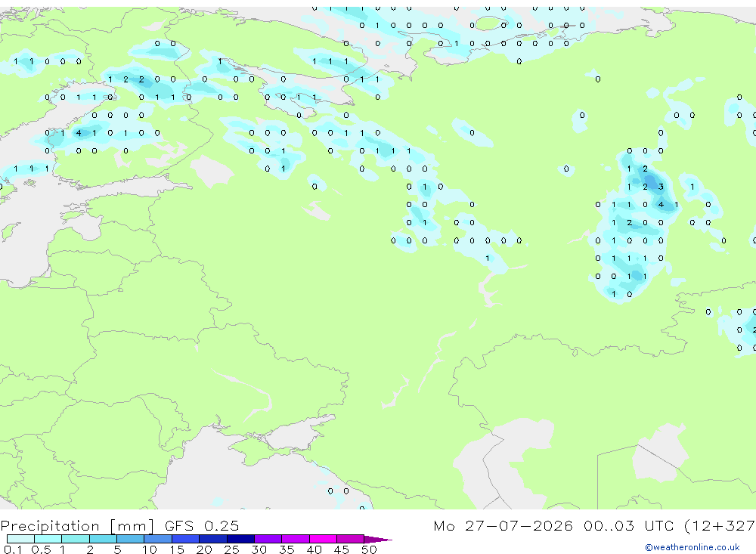
Task: Click the '50' legend scale label
Action: [x=369, y=549]
